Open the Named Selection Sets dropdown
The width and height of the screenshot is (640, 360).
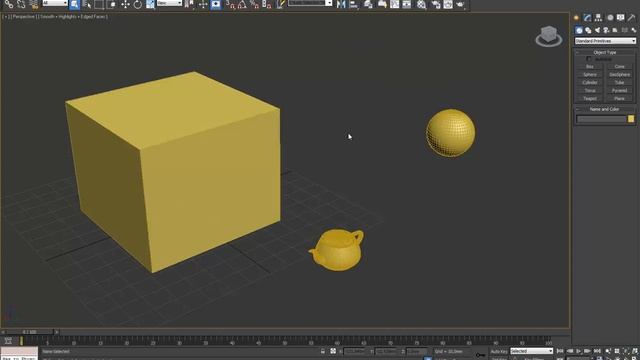310,3
